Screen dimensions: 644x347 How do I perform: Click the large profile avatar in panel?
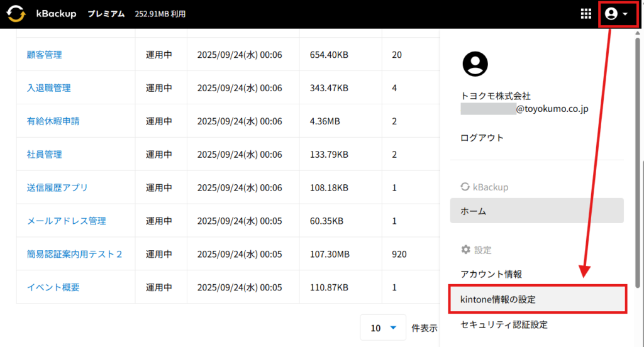pos(475,63)
